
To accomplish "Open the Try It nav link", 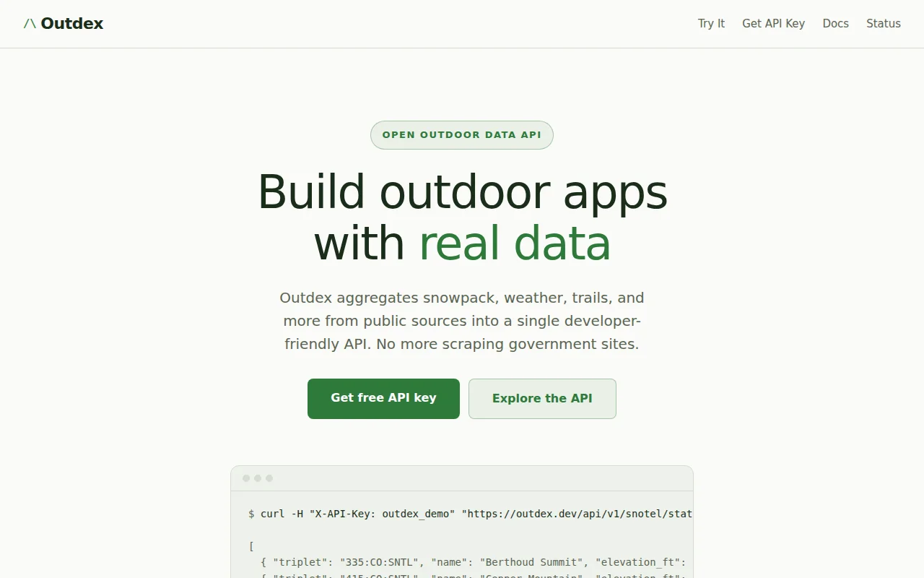I will pos(711,24).
